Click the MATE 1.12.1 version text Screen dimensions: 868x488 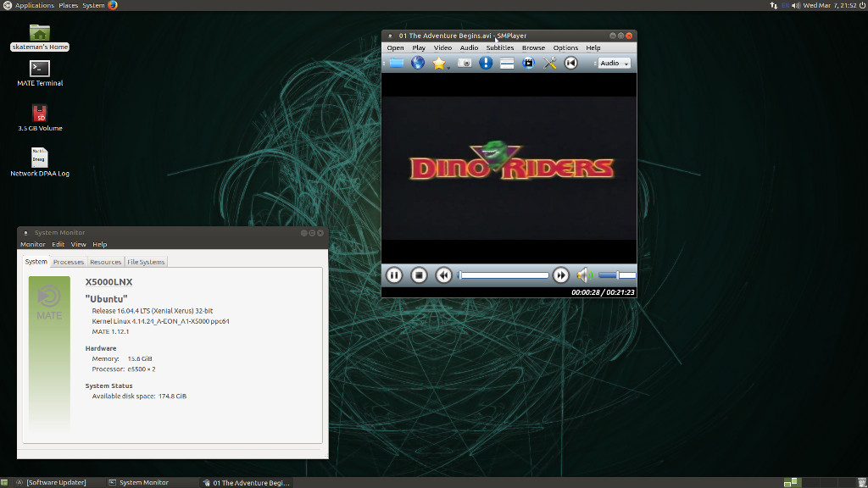click(x=110, y=331)
